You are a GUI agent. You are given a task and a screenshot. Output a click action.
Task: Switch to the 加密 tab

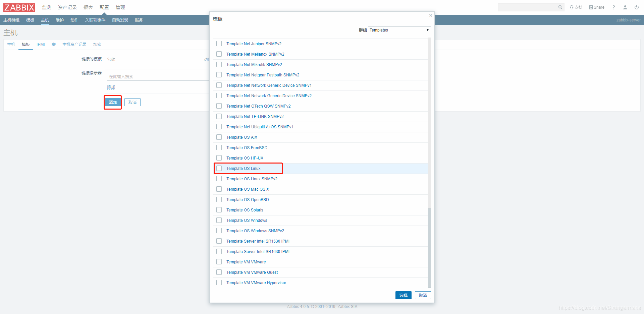pos(97,45)
